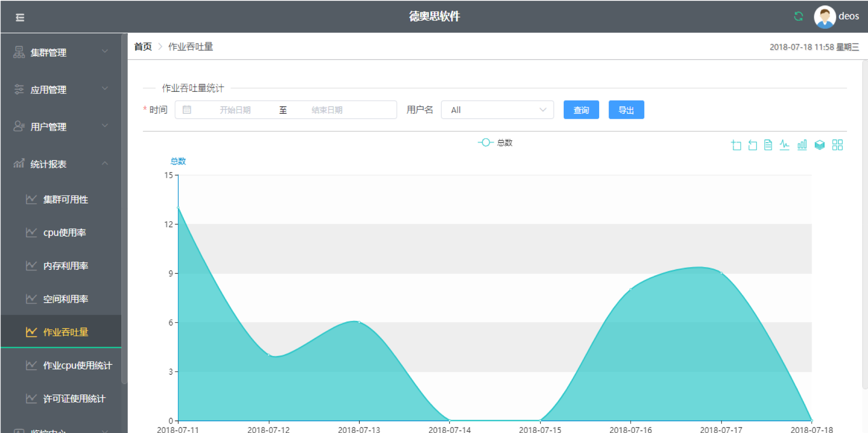This screenshot has width=868, height=433.
Task: Click chart icon beside cpu使用率
Action: pos(31,232)
